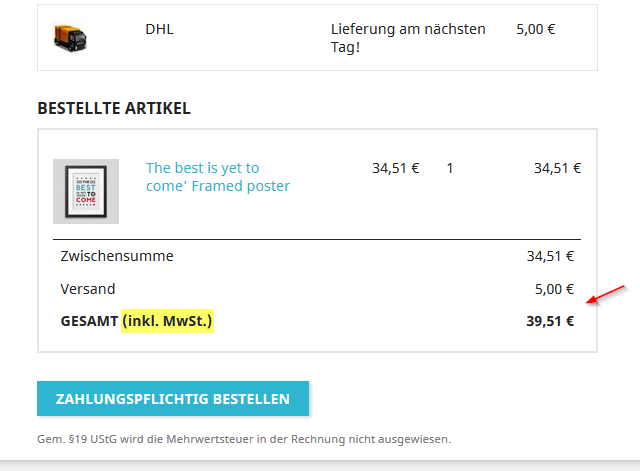
Task: Click the §19 UStG tax notice text
Action: click(244, 438)
